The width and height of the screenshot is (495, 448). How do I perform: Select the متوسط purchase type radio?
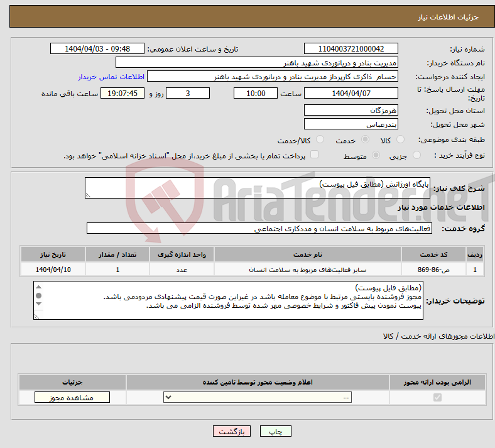(376, 155)
